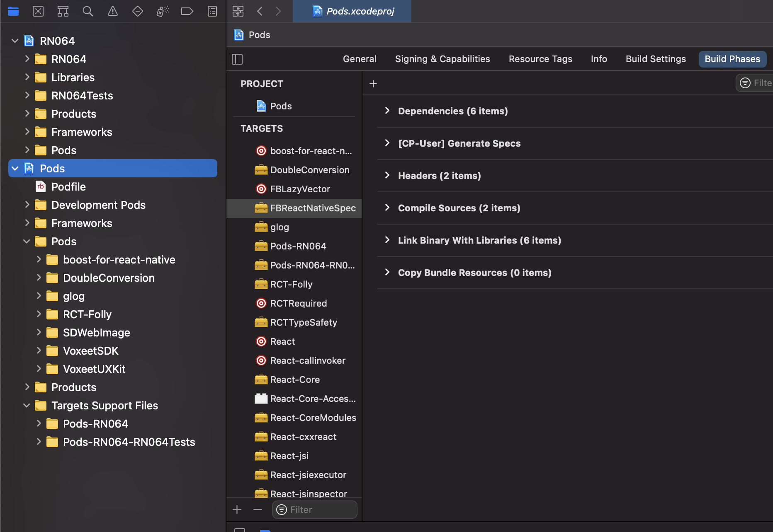Expand the Link Binary With Libraries section
Image resolution: width=773 pixels, height=532 pixels.
(387, 240)
